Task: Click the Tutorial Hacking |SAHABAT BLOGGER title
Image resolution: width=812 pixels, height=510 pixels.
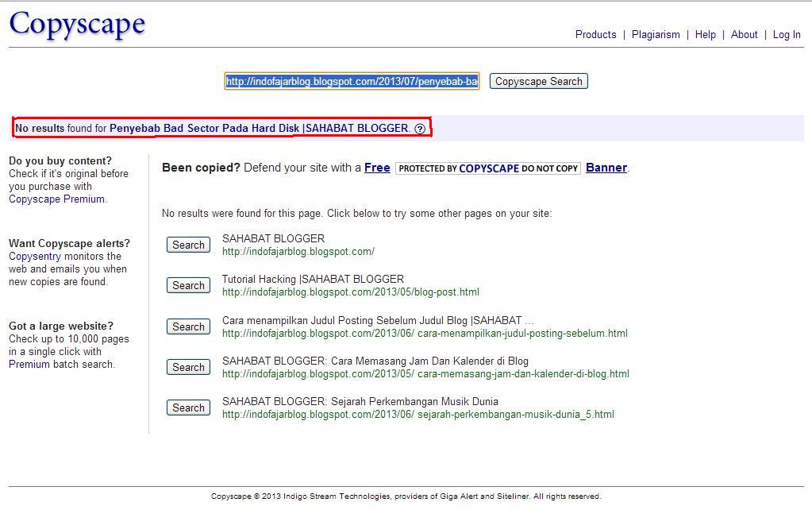Action: tap(313, 279)
